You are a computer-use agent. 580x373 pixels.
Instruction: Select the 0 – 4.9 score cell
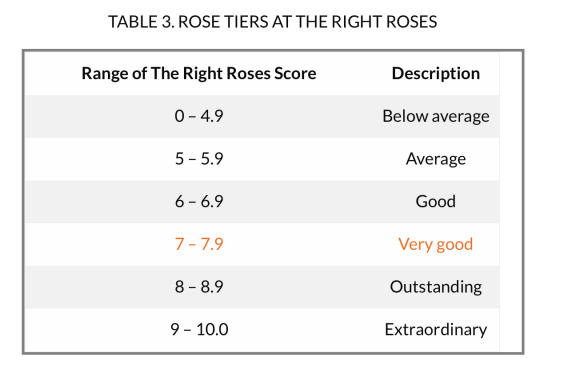click(199, 116)
